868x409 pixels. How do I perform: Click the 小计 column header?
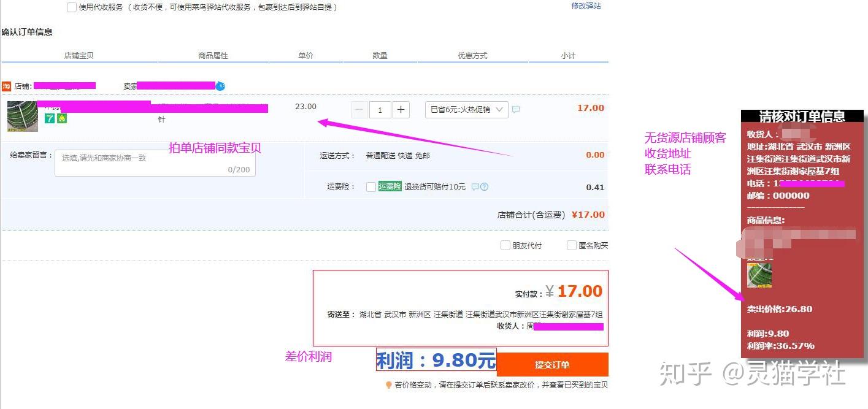coord(568,55)
